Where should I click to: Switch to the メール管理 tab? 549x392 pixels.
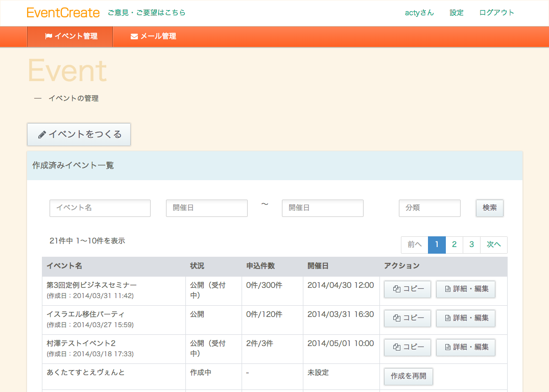pos(153,36)
